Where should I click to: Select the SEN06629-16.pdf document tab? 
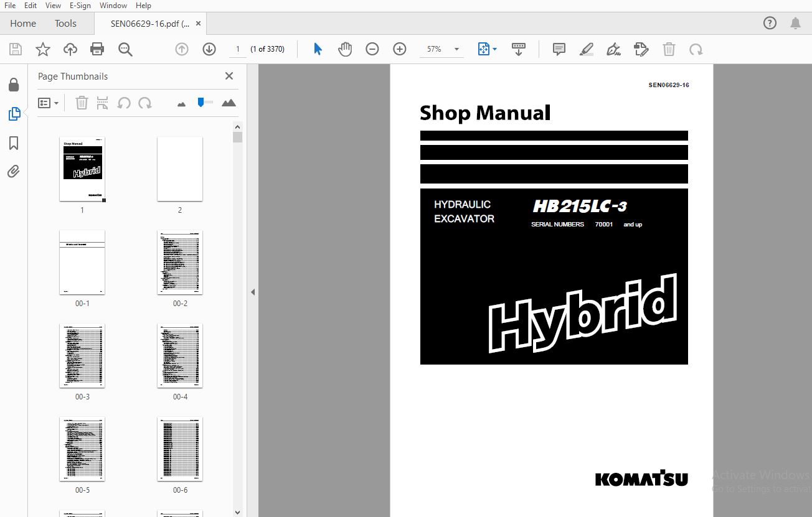point(149,24)
